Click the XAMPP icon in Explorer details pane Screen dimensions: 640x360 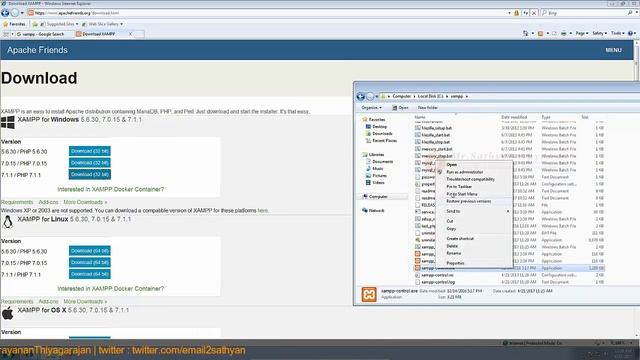(369, 294)
